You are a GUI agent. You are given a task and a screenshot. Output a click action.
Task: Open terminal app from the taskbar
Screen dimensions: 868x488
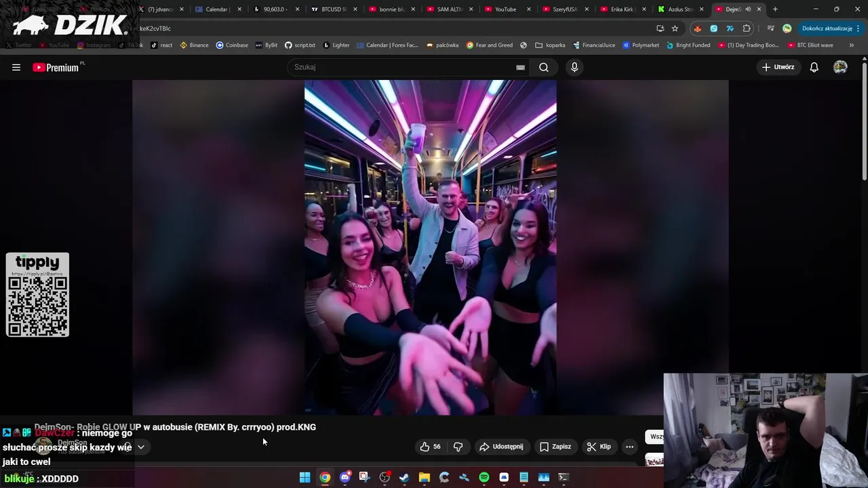pyautogui.click(x=563, y=478)
